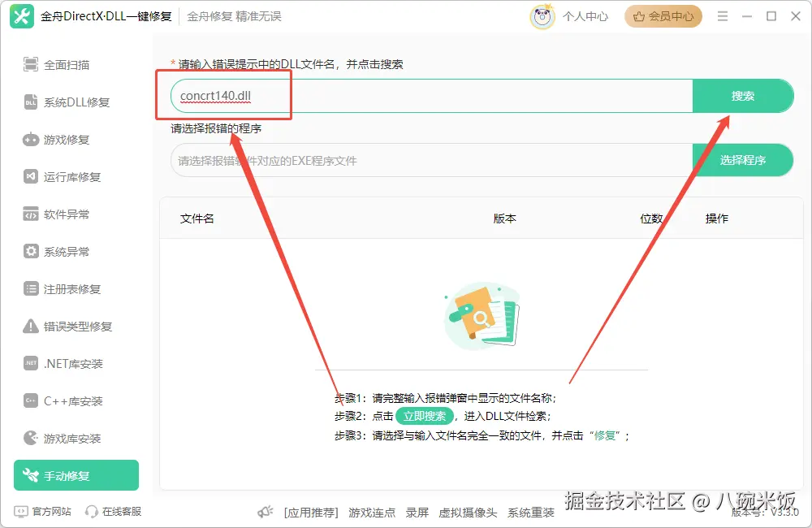Select 运行库修复 runtime repair
Viewport: 812px width, 528px height.
63,177
